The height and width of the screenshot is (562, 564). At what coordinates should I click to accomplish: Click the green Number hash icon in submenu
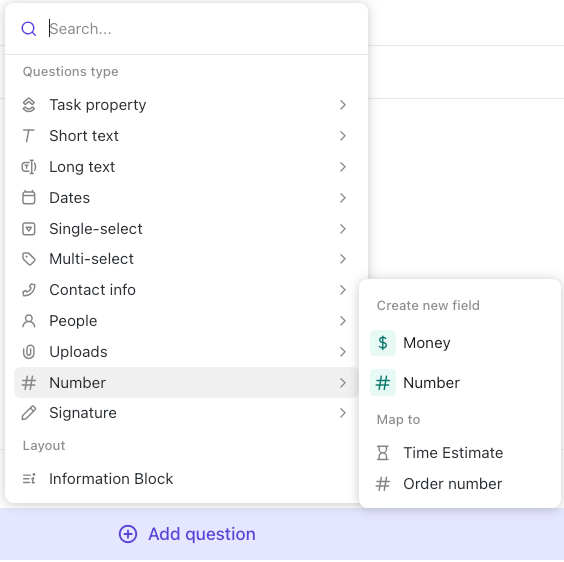[x=383, y=382]
